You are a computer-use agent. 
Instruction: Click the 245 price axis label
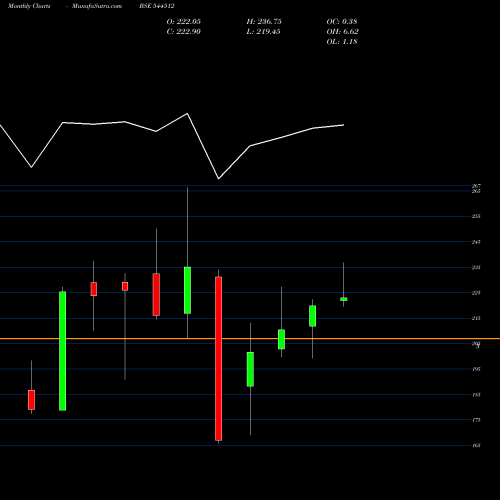click(x=476, y=242)
